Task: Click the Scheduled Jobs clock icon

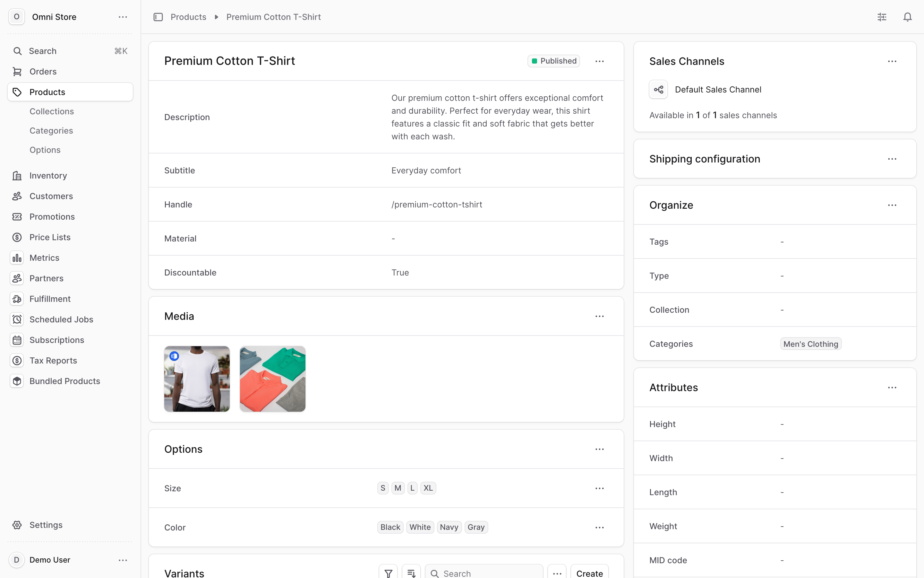Action: click(x=17, y=319)
